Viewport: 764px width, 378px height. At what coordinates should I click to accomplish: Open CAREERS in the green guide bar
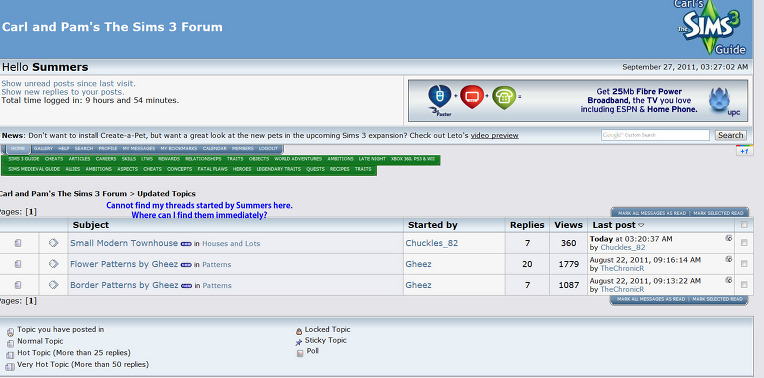[106, 159]
